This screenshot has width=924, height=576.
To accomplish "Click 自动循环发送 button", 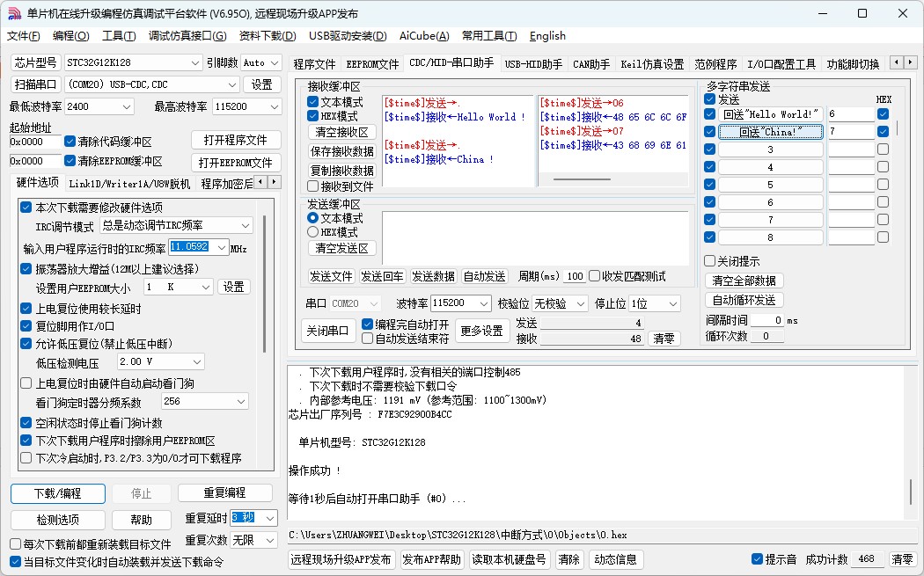I will [744, 300].
